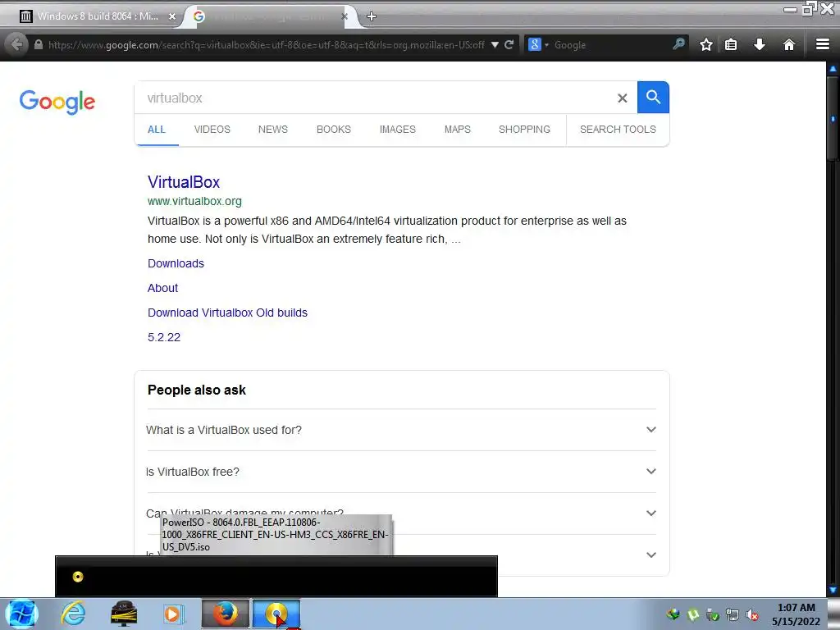Clear the search query with X
The width and height of the screenshot is (840, 630).
point(622,98)
